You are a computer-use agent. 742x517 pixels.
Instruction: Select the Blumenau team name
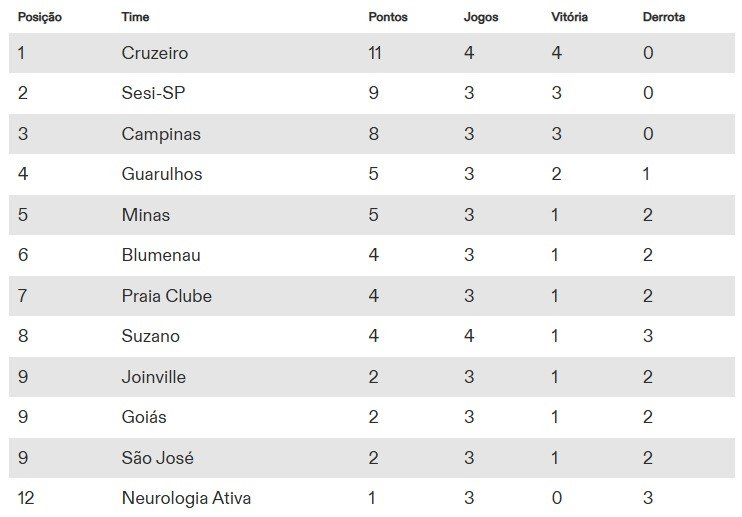click(x=161, y=255)
